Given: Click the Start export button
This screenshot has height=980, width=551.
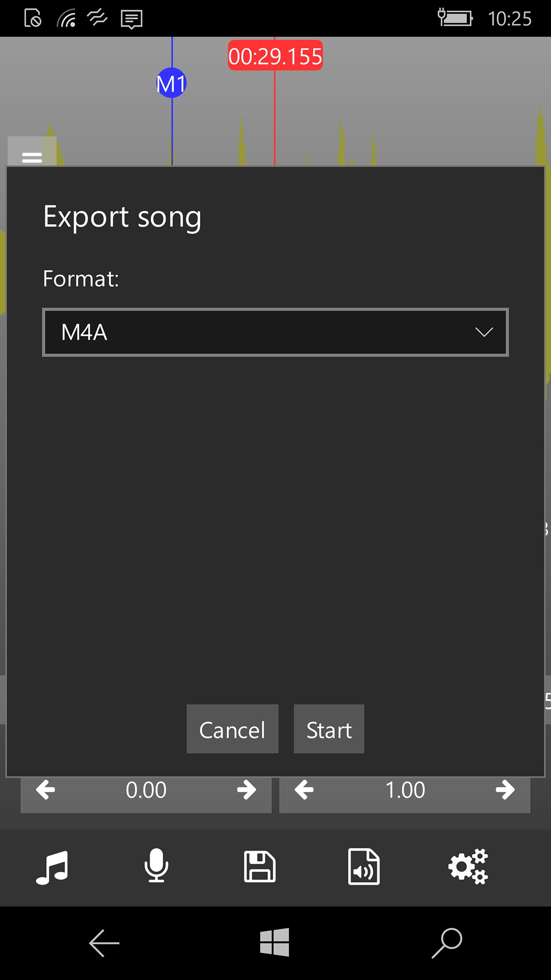Looking at the screenshot, I should (x=329, y=729).
